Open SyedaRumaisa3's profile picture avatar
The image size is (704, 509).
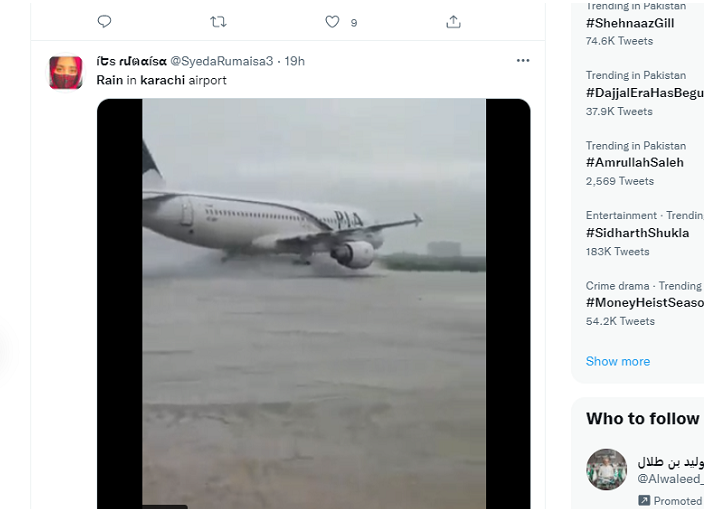click(66, 73)
